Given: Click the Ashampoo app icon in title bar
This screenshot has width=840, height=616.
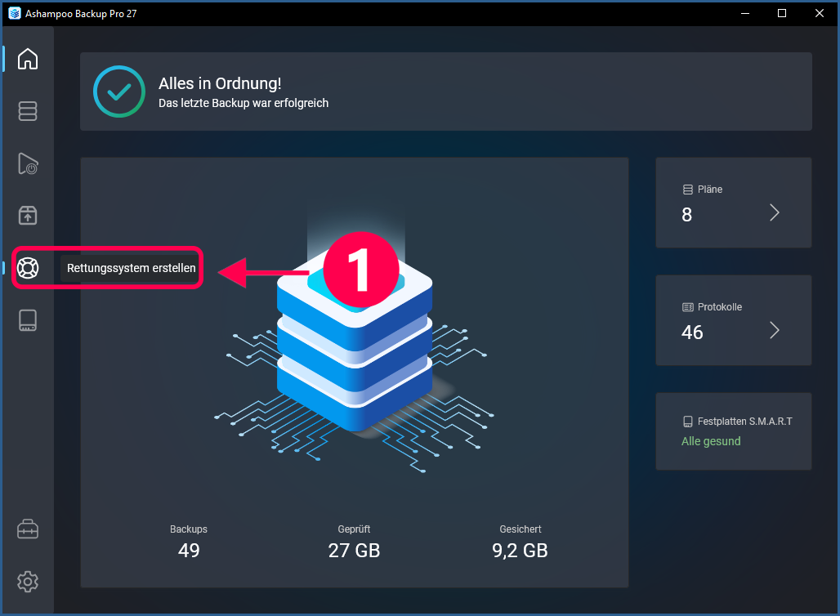Looking at the screenshot, I should 15,13.
